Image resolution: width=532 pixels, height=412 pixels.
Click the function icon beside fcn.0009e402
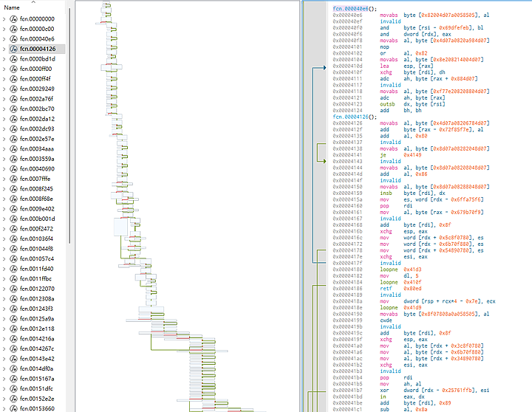tap(13, 209)
